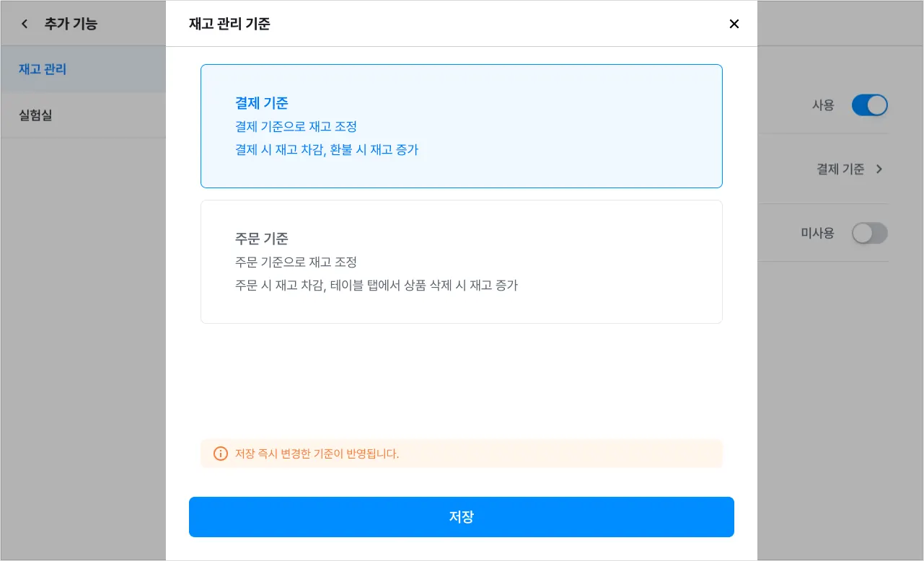Click the 결제 기준으로 재고 조정 text
Viewport: 924px width, 561px height.
(296, 127)
